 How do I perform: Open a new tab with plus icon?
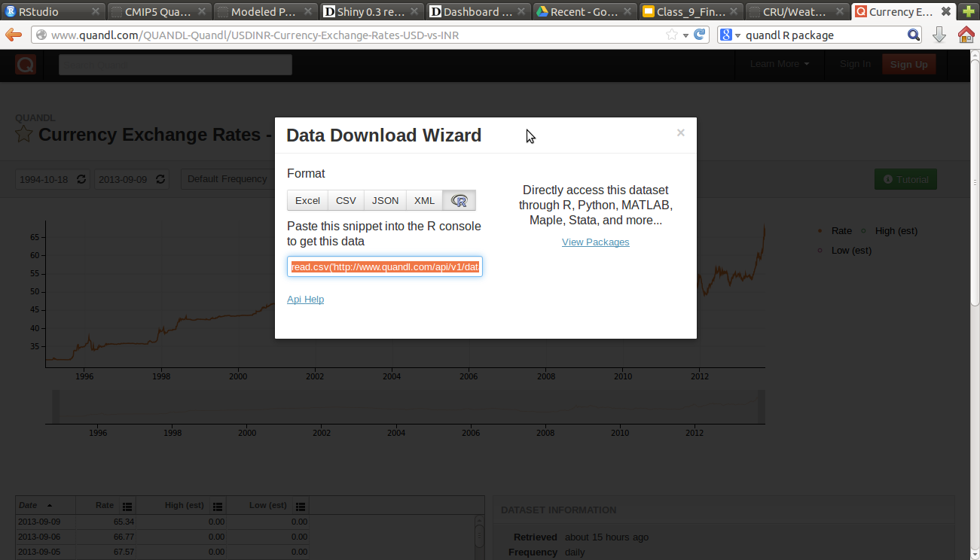[969, 11]
